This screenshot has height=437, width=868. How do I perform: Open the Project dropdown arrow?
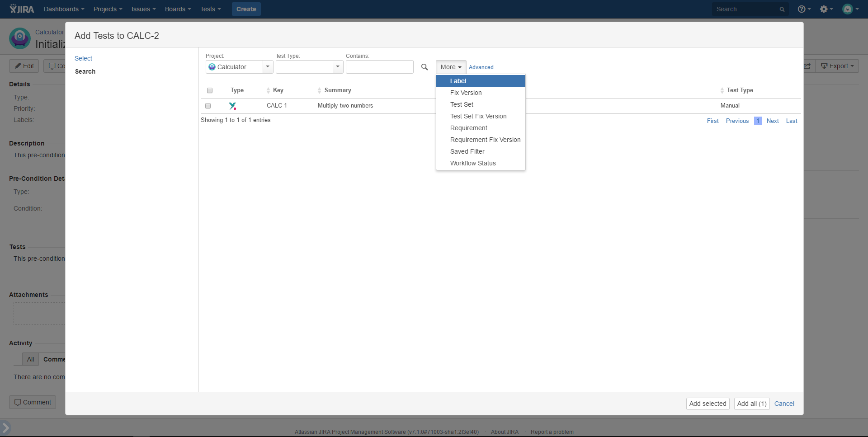click(268, 67)
